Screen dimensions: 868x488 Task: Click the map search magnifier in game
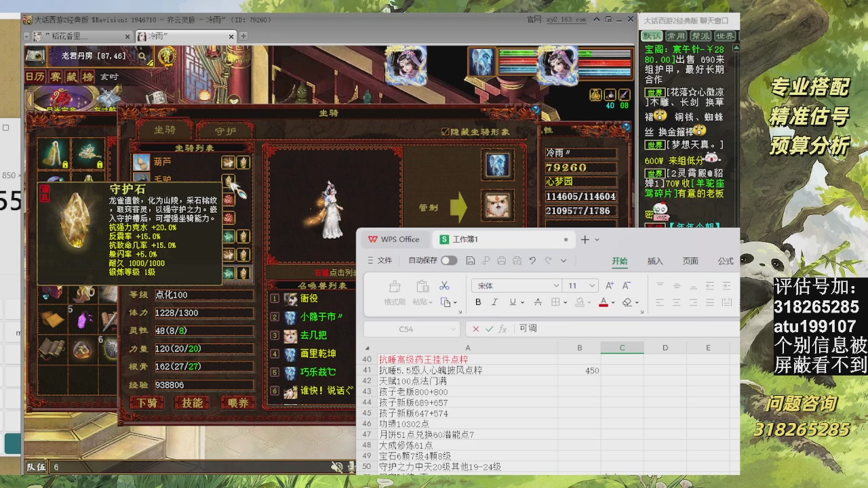pos(143,56)
